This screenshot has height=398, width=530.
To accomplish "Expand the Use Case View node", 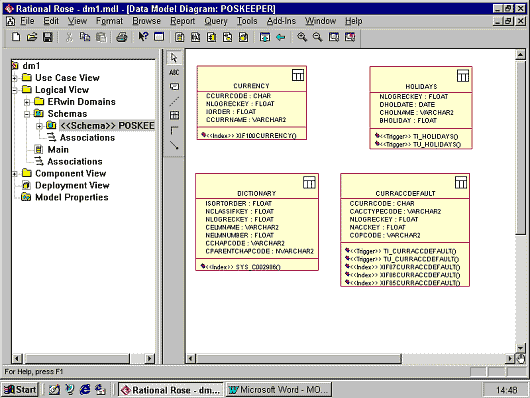I will pos(15,78).
